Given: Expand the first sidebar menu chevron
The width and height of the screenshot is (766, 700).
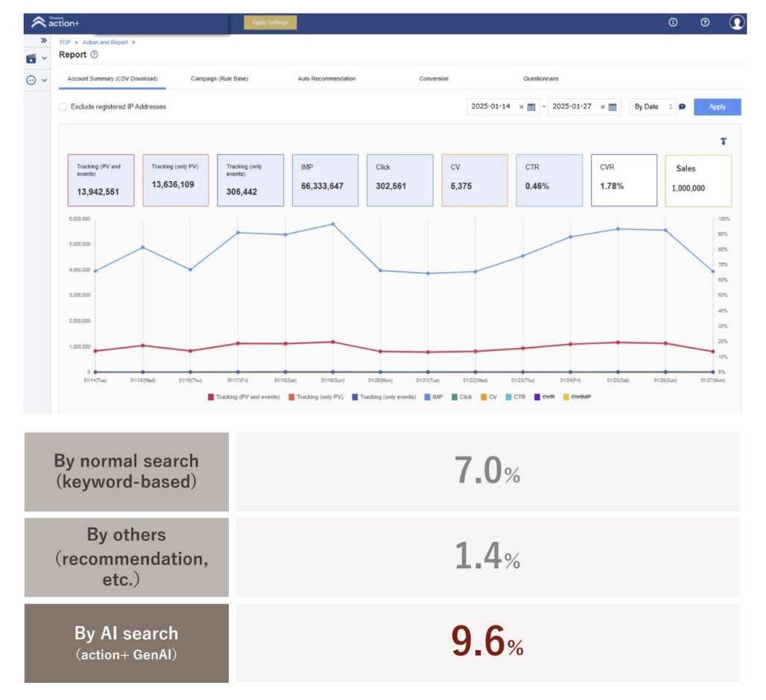Looking at the screenshot, I should click(x=44, y=59).
